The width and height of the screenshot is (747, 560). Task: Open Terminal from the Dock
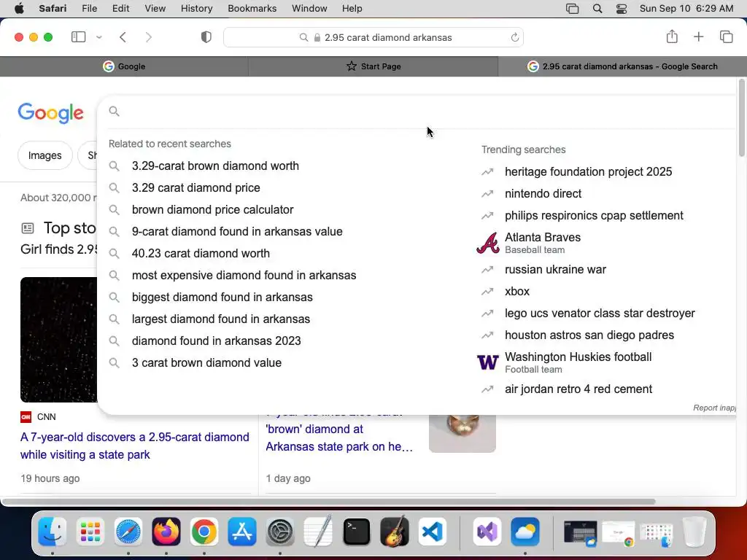point(356,532)
